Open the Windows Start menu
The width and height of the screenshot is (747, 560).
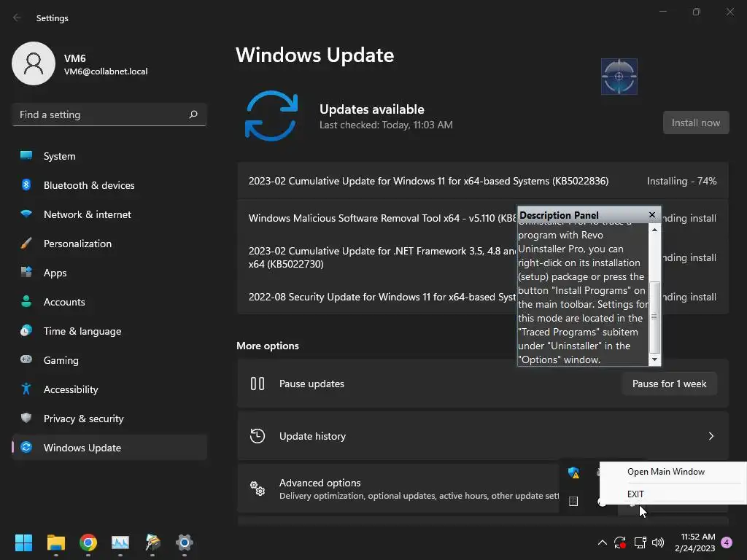(x=23, y=542)
